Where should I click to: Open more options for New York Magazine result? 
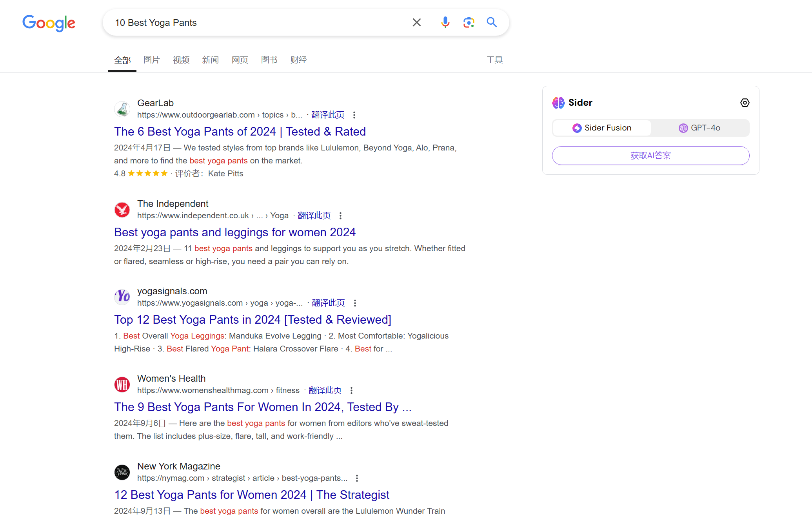357,478
